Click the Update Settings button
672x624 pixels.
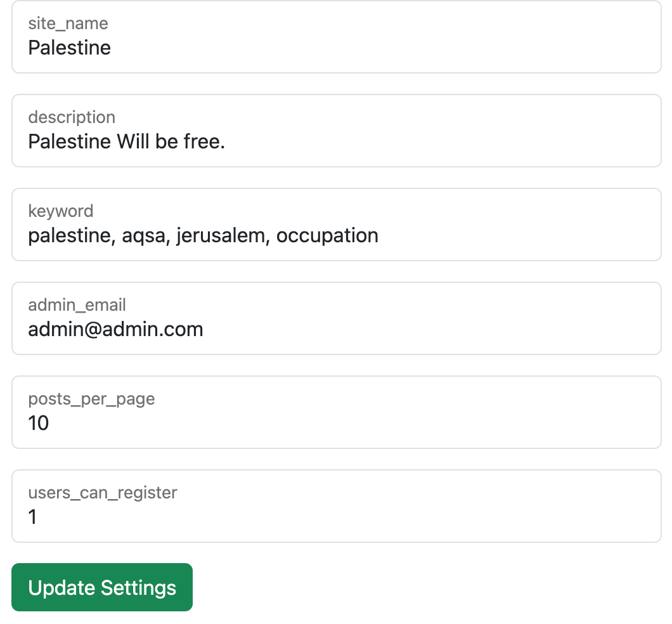pos(102,587)
